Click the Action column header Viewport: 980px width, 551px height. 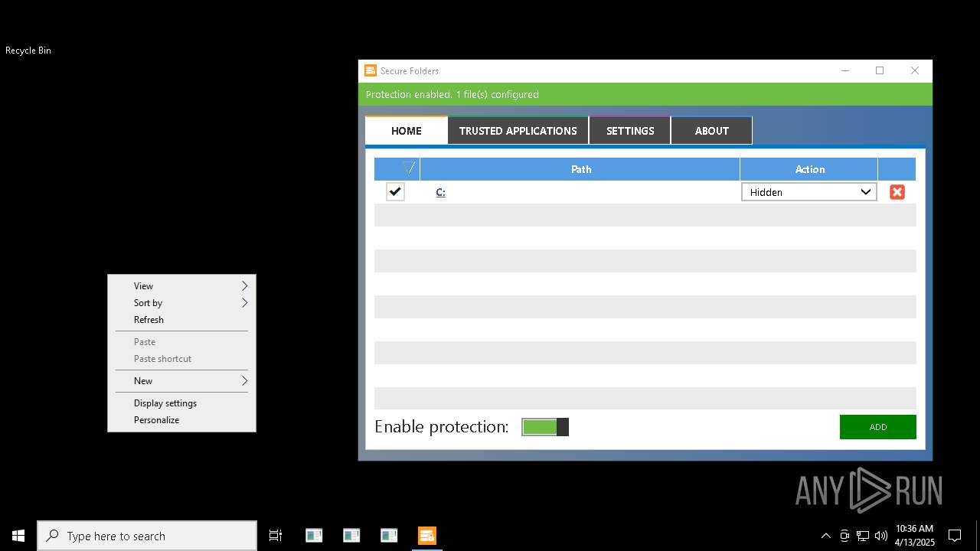809,169
